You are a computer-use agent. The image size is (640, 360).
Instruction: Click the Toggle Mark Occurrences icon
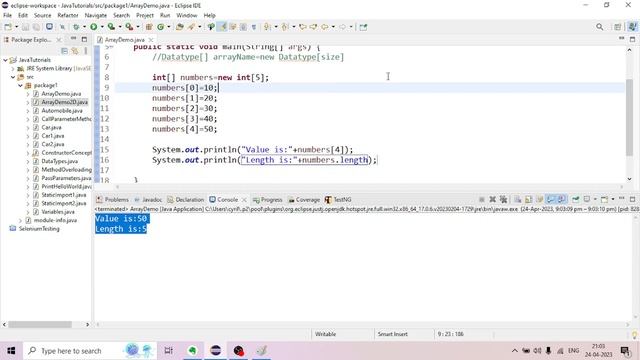tap(222, 27)
